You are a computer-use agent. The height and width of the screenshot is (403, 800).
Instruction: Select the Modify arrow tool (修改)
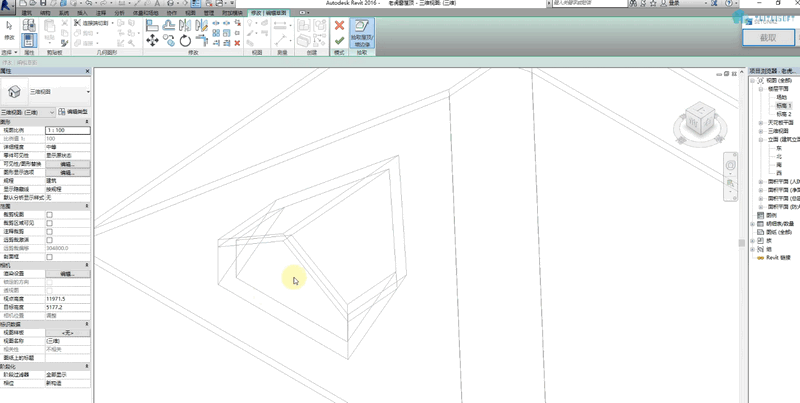[x=9, y=30]
